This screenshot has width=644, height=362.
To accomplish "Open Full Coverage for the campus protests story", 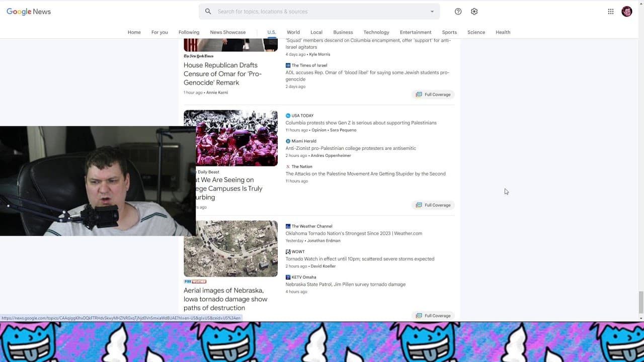I will (433, 205).
